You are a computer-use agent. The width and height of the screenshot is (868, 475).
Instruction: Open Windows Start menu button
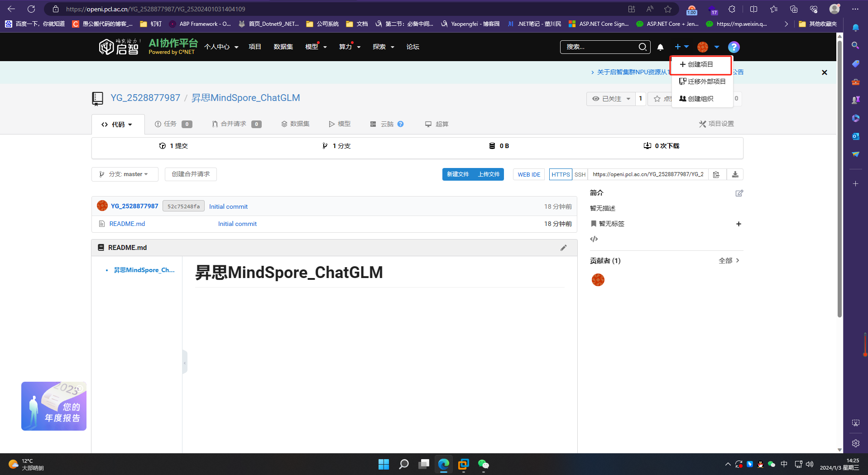pos(384,464)
